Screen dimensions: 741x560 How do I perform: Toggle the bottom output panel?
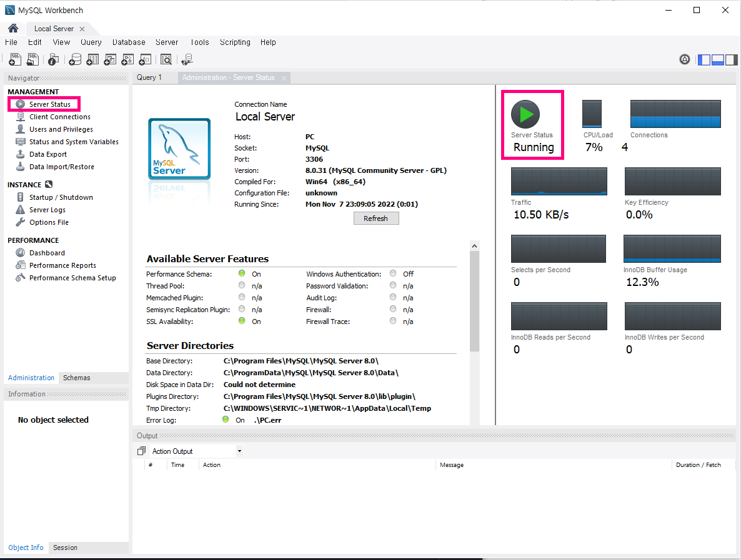click(x=718, y=59)
